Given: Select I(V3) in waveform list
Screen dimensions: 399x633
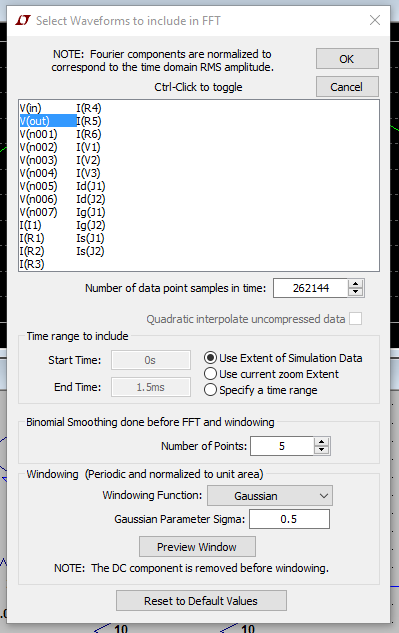Looking at the screenshot, I should pos(88,173).
